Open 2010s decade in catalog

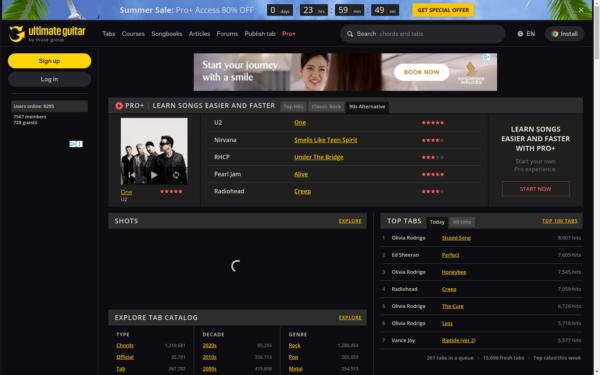click(x=209, y=357)
